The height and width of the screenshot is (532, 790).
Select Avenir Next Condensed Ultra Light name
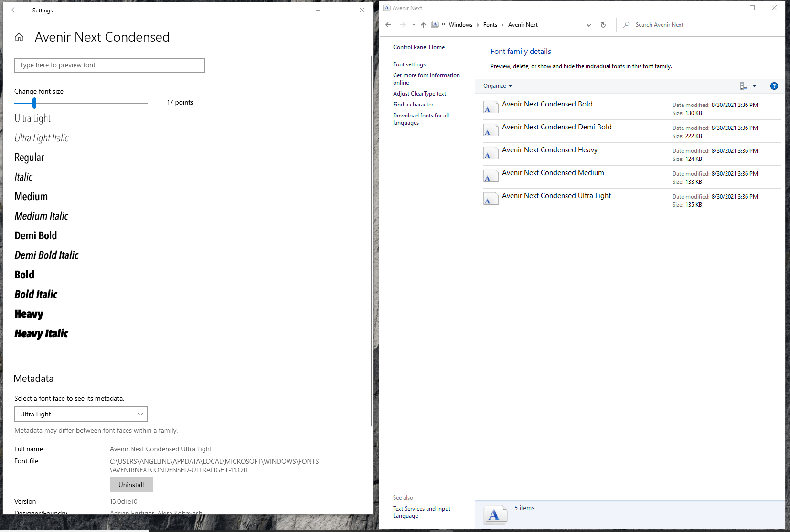pos(556,196)
